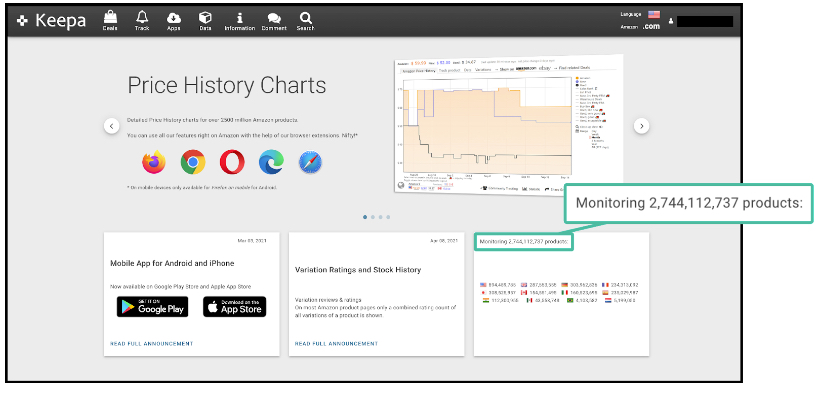Open the Information icon

(x=240, y=18)
